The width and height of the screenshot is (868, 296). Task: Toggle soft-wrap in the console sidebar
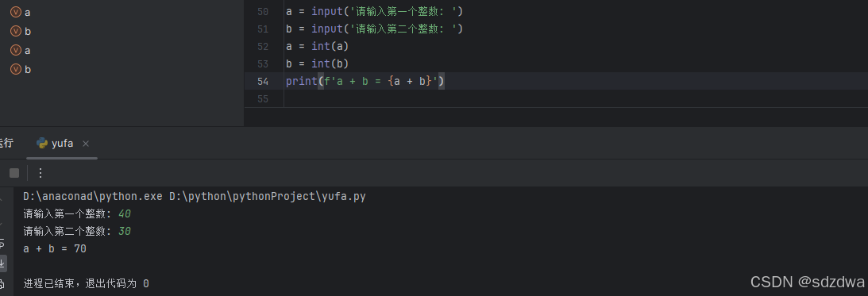[2, 244]
